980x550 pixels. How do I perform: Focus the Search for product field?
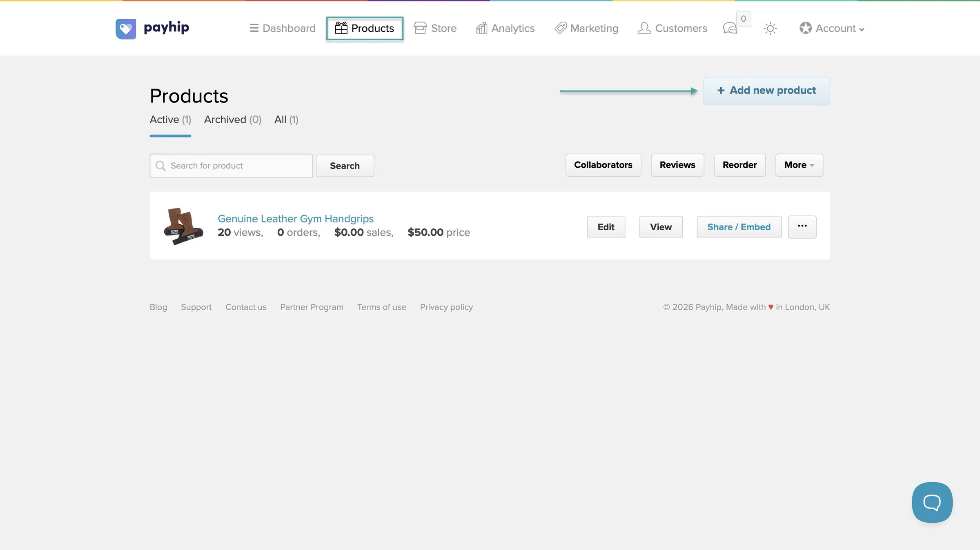pyautogui.click(x=231, y=166)
